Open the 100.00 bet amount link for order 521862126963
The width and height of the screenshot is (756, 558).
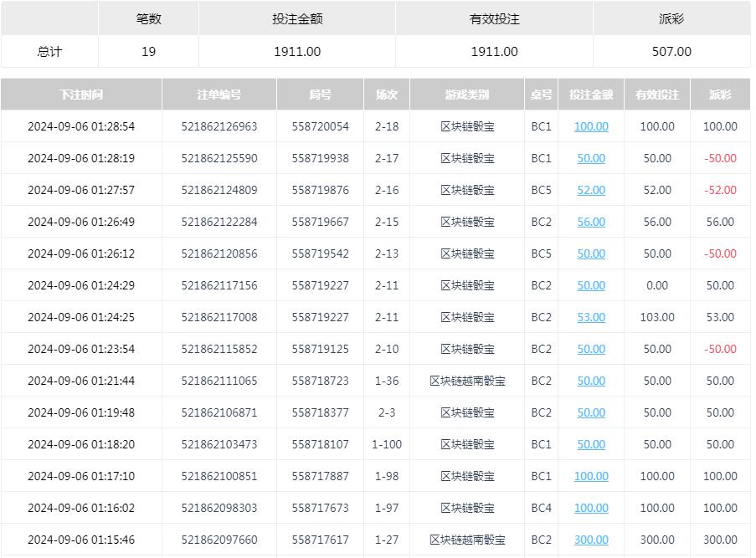coord(590,126)
